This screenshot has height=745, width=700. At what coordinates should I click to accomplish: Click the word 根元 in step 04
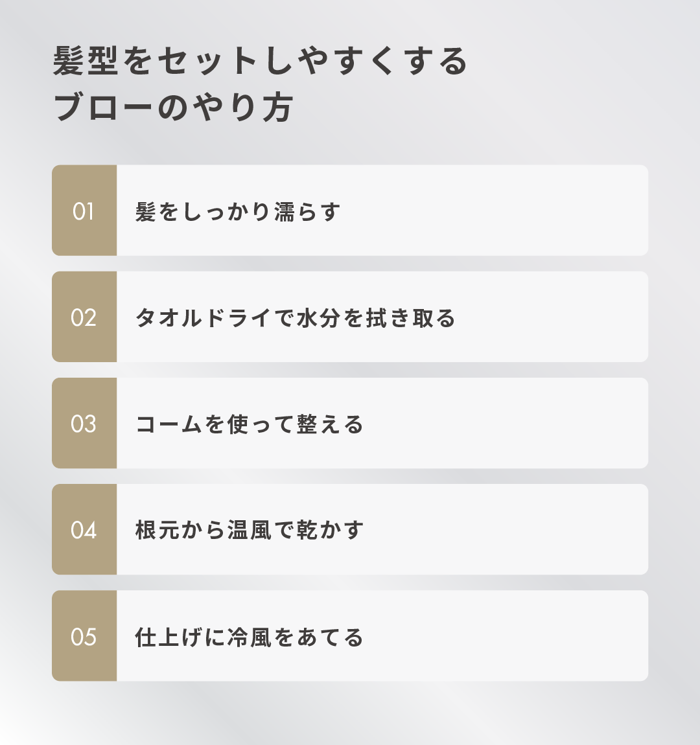[x=157, y=531]
